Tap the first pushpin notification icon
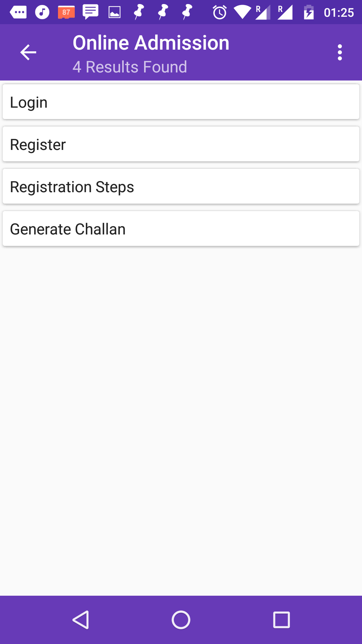362x644 pixels. point(139,12)
